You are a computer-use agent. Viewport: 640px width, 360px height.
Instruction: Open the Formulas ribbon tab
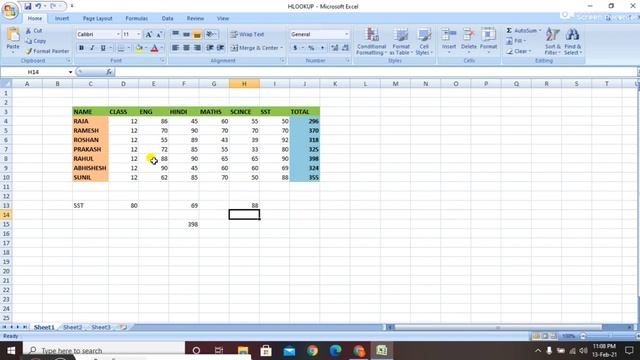tap(137, 18)
